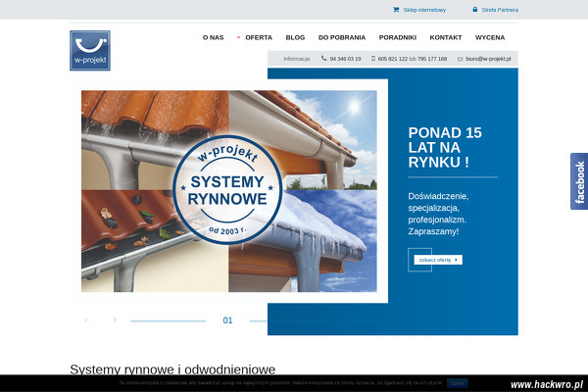Click the Informacja: label
The height and width of the screenshot is (392, 588).
tap(297, 59)
